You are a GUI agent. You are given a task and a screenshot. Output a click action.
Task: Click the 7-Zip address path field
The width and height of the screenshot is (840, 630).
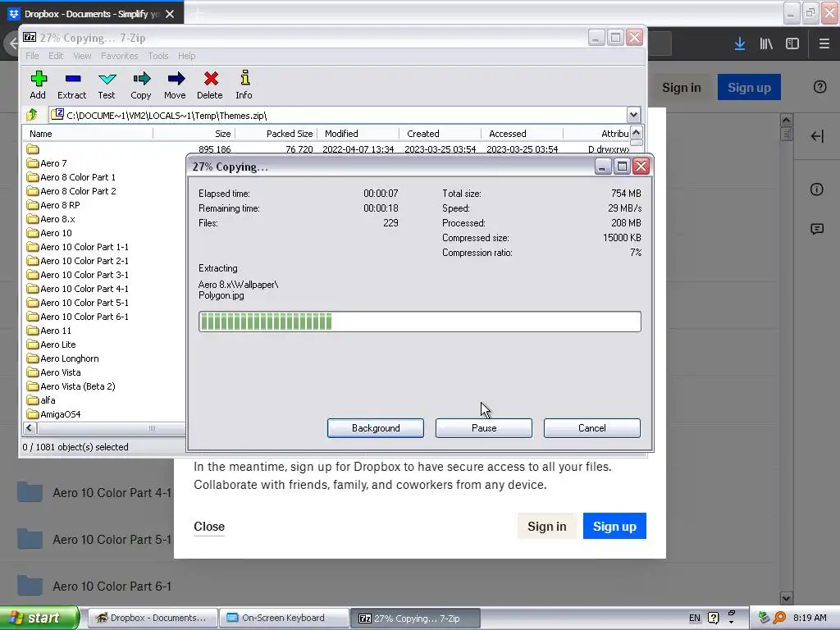pyautogui.click(x=339, y=115)
